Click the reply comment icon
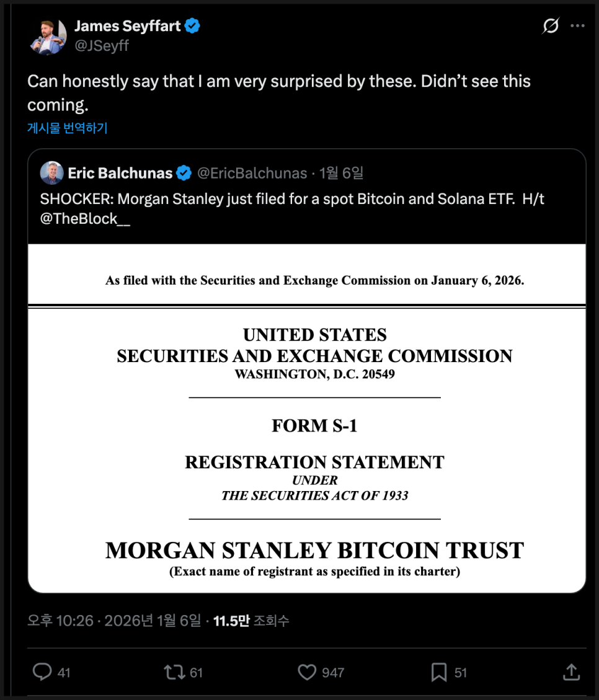This screenshot has width=599, height=700. click(42, 671)
